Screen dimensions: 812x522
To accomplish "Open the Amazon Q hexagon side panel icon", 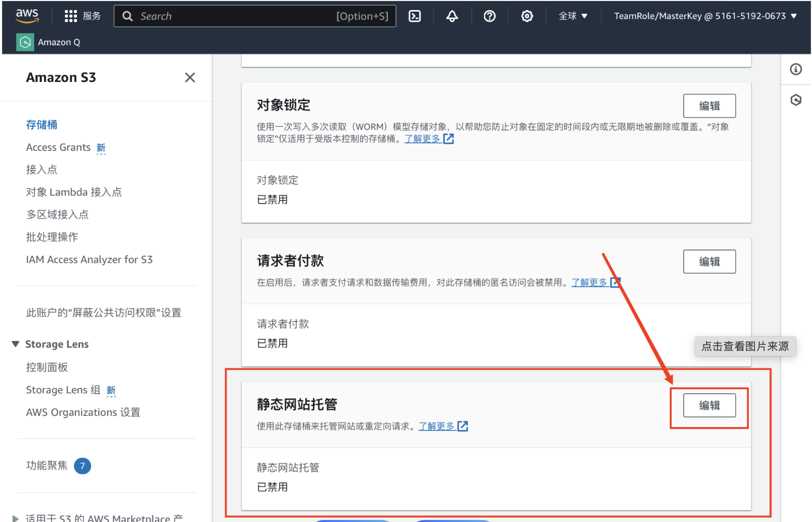I will (796, 100).
